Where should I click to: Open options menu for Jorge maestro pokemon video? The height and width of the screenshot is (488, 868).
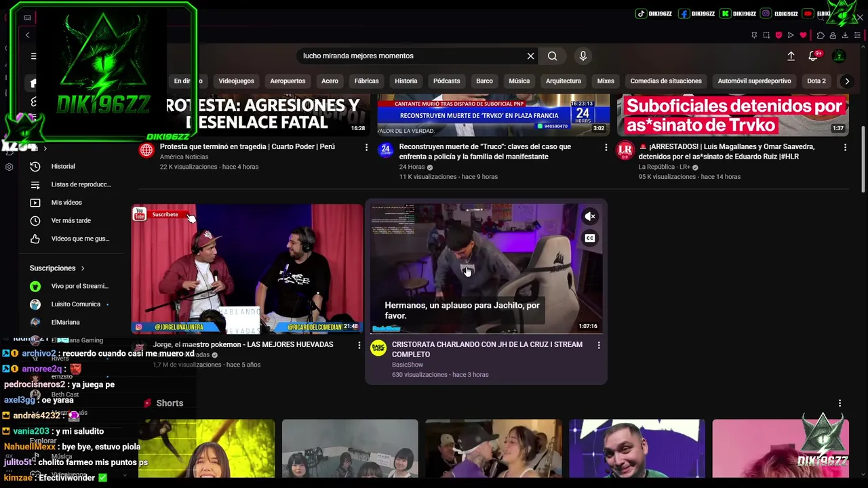(359, 345)
